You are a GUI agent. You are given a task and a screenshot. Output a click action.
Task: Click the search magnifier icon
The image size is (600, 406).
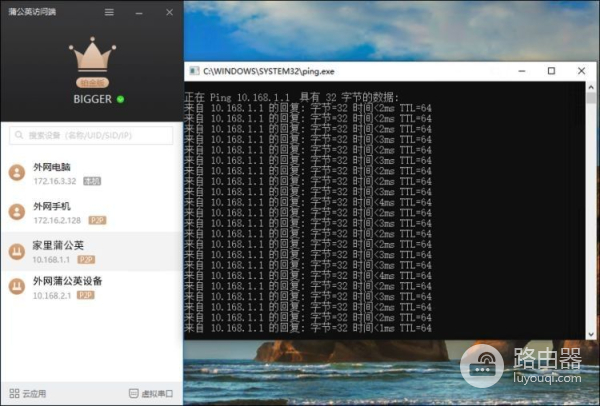19,135
